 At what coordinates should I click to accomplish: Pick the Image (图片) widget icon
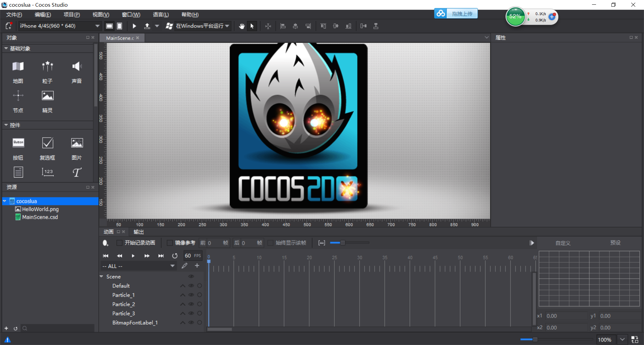click(77, 143)
